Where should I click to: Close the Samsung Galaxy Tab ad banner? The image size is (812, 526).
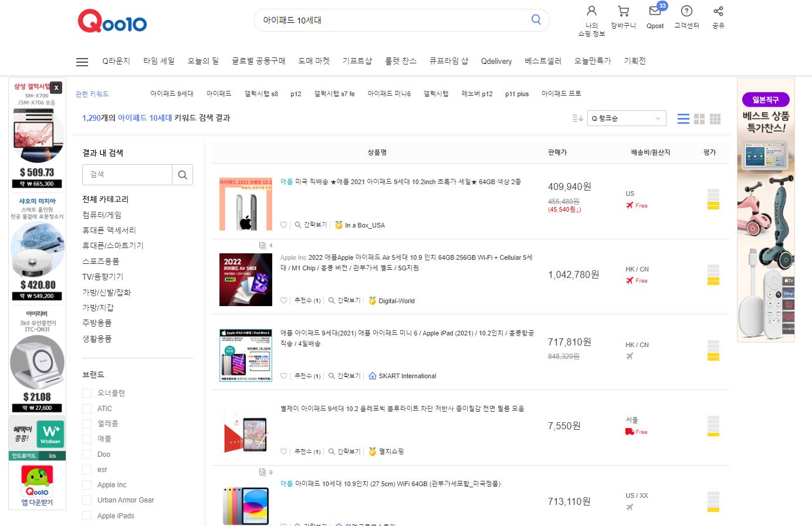(x=56, y=87)
